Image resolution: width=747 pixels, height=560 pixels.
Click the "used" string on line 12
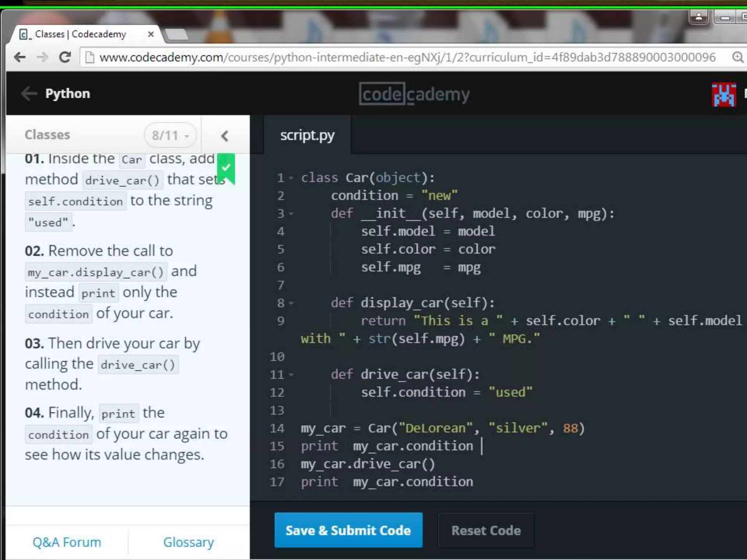510,393
